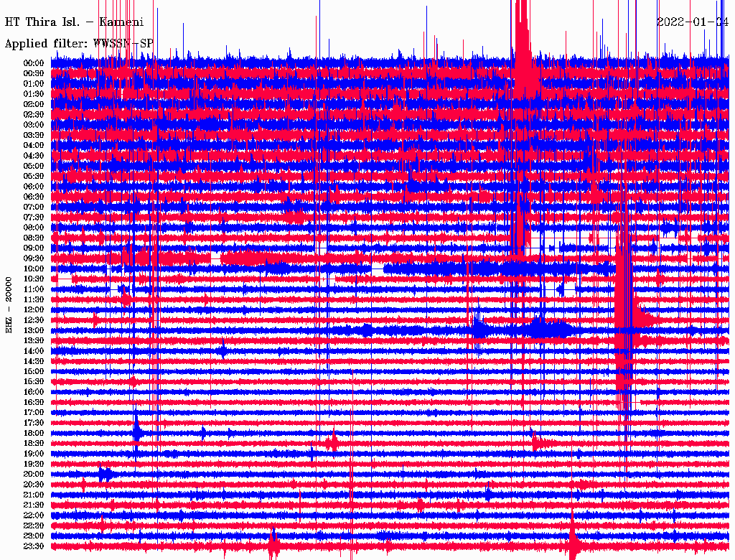Click the 11:30 time label
The width and height of the screenshot is (735, 560).
coord(34,299)
